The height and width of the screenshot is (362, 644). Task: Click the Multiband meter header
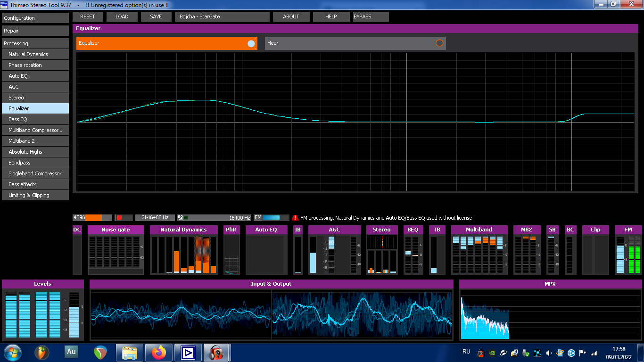click(479, 230)
